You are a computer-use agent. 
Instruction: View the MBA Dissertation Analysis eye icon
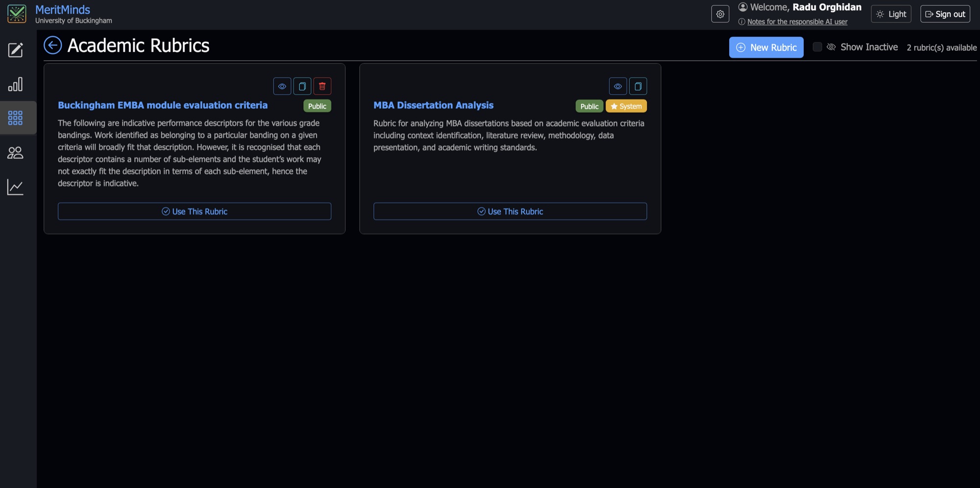click(x=618, y=86)
